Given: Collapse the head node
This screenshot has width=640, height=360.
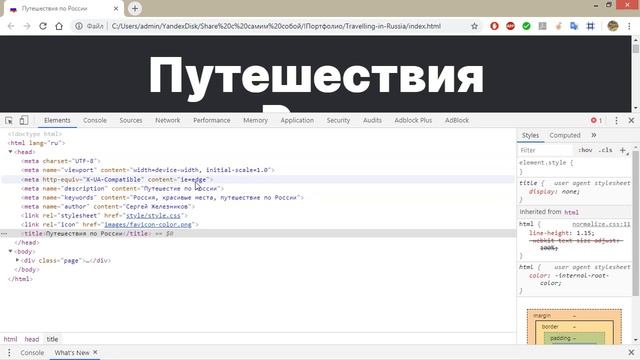Looking at the screenshot, I should coord(10,152).
